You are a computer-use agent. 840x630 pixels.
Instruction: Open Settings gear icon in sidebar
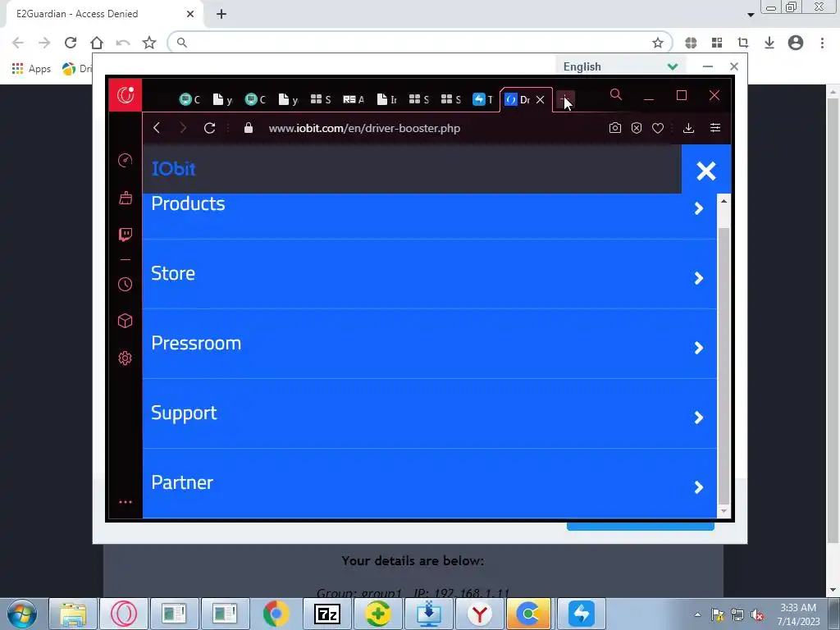tap(126, 358)
